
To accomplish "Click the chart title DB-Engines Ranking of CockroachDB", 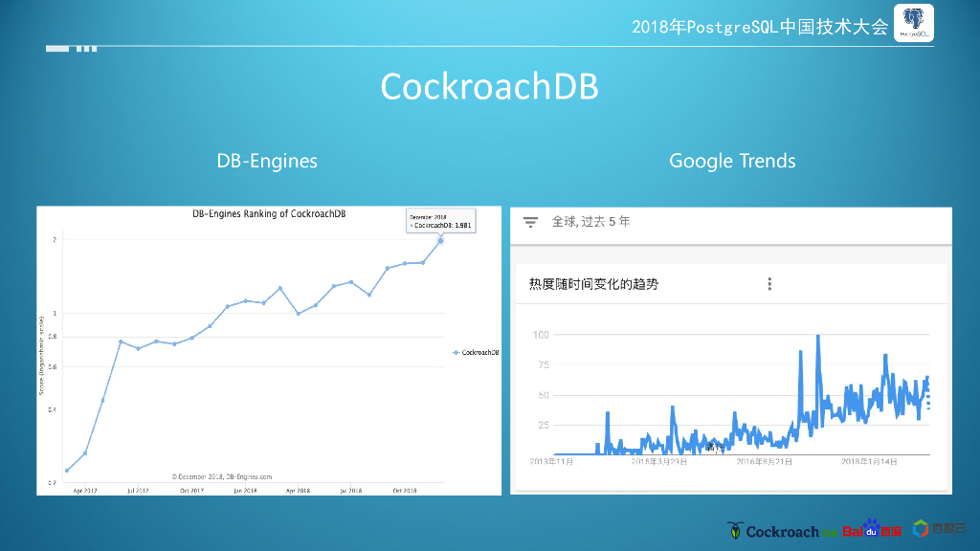I will [269, 213].
